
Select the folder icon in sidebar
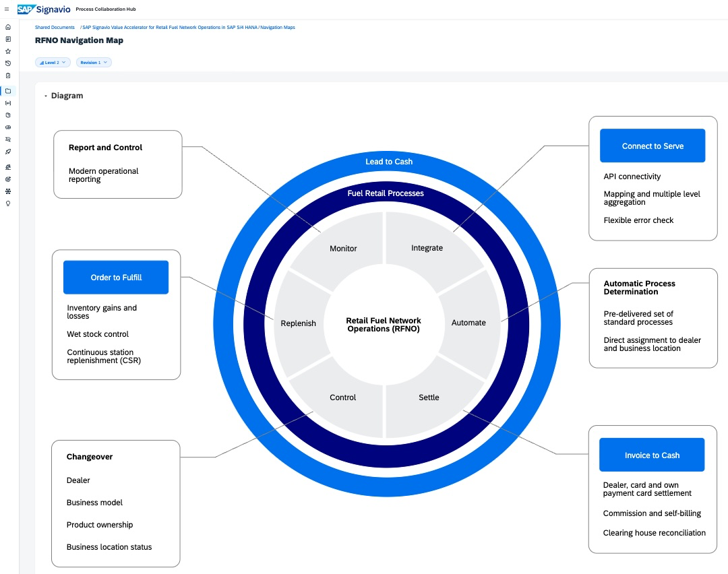[8, 91]
